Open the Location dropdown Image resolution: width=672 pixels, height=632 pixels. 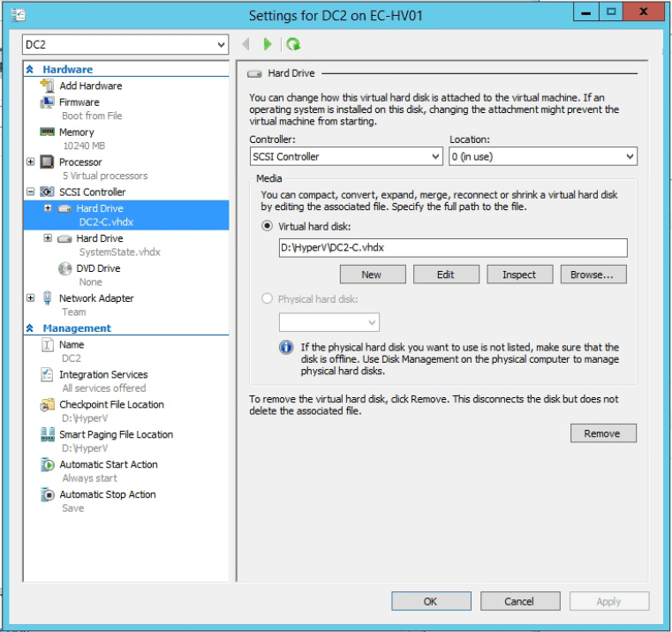click(x=542, y=156)
